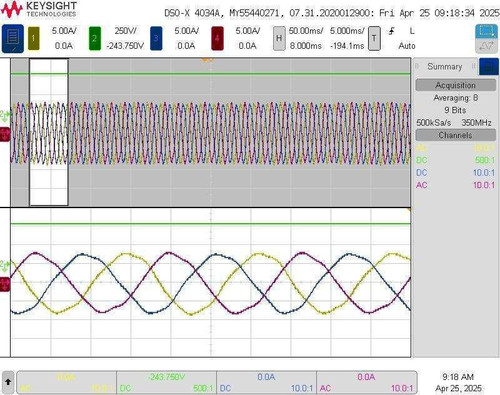Open the Horizontal (H) settings button
The image size is (500, 395).
(x=279, y=38)
